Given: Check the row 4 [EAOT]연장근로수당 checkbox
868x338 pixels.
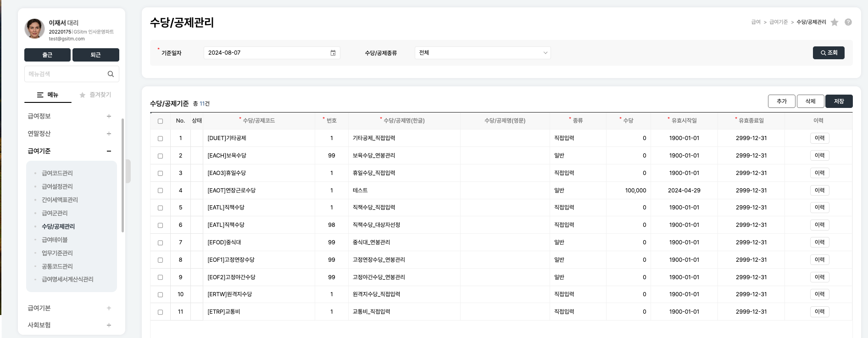Looking at the screenshot, I should [x=160, y=191].
